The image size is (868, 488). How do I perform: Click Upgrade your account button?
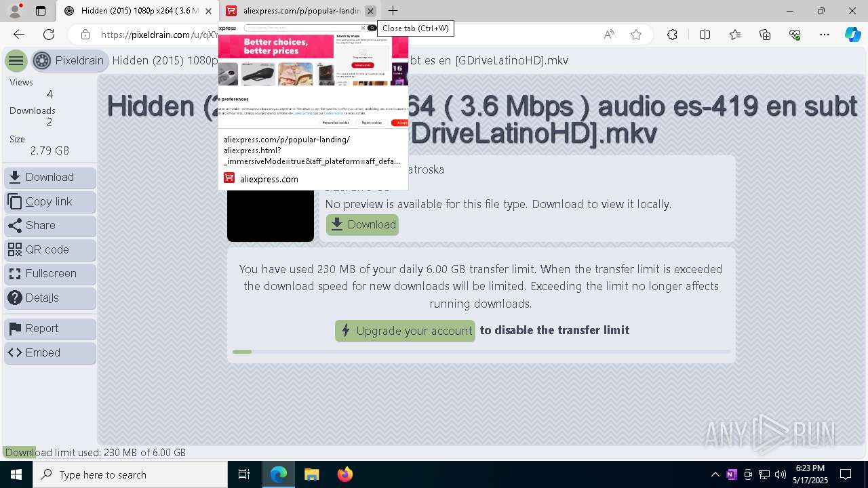click(x=405, y=331)
